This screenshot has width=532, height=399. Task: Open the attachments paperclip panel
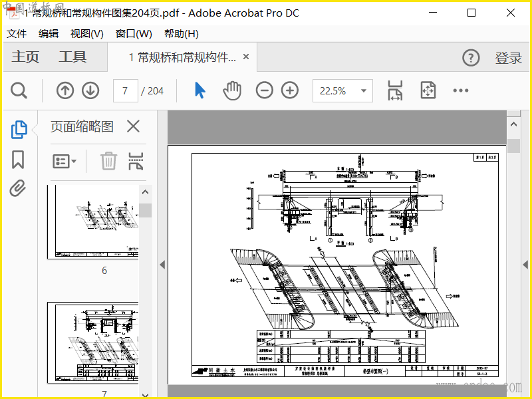pos(18,188)
